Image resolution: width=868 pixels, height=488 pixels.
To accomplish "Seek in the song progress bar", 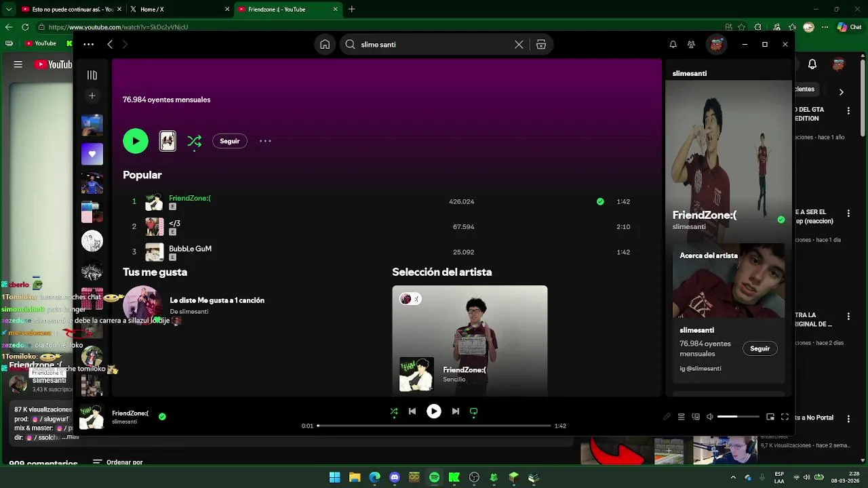I will pyautogui.click(x=434, y=426).
